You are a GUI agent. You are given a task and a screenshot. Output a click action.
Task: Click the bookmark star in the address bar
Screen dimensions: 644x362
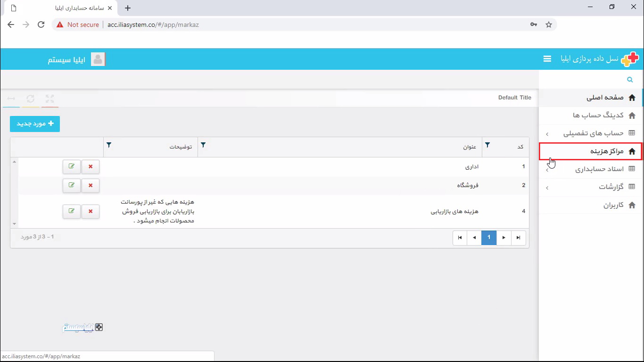coord(548,24)
